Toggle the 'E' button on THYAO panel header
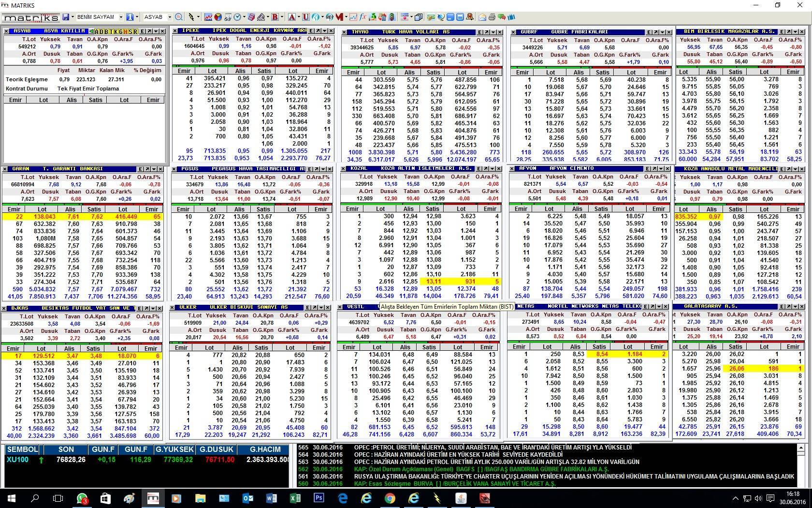Screen dimensions: 812x508 pyautogui.click(x=479, y=32)
